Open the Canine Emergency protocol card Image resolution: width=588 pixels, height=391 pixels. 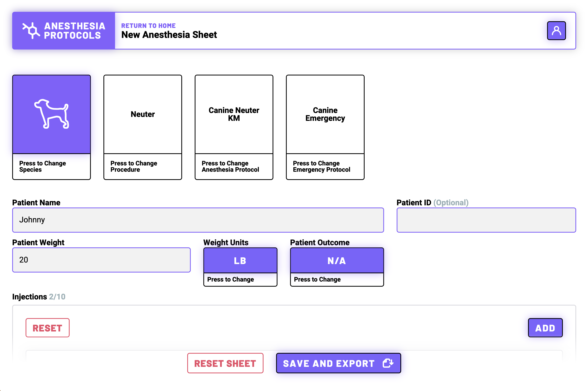click(x=325, y=114)
